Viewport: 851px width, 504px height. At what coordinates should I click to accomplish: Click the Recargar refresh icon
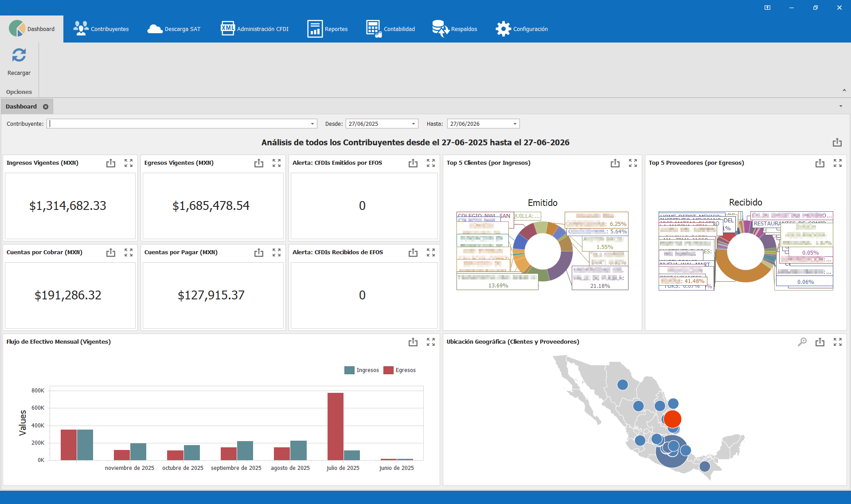[x=19, y=55]
